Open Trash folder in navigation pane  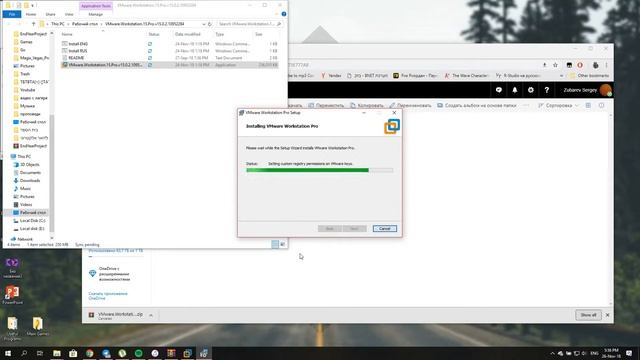pyautogui.click(x=24, y=74)
